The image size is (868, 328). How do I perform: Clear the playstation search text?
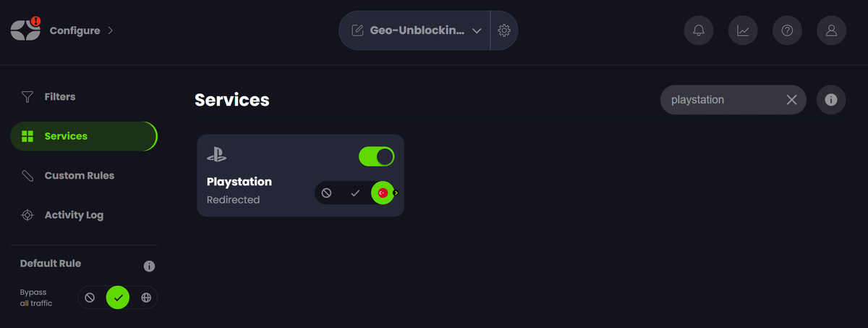[791, 100]
